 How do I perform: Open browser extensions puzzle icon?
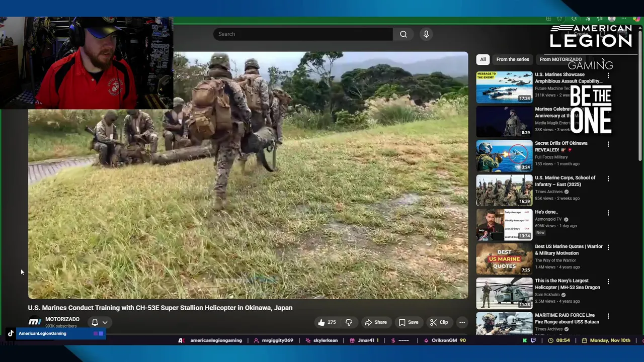(x=574, y=19)
